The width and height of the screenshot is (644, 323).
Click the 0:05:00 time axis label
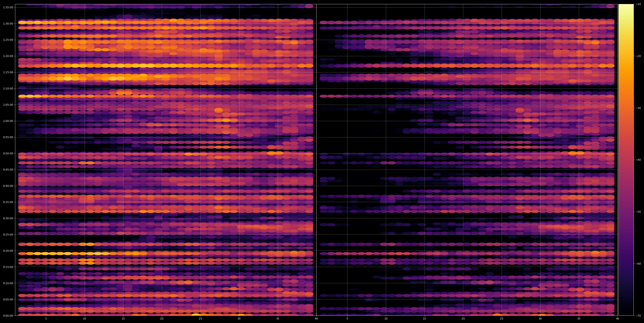pos(8,299)
